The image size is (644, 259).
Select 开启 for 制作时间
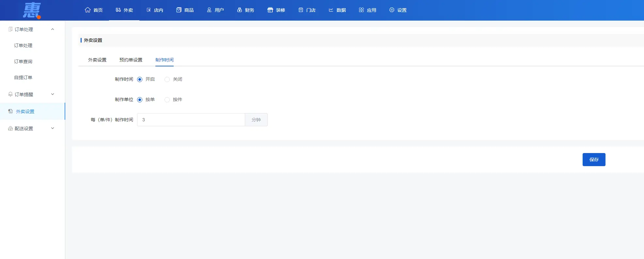pyautogui.click(x=140, y=79)
